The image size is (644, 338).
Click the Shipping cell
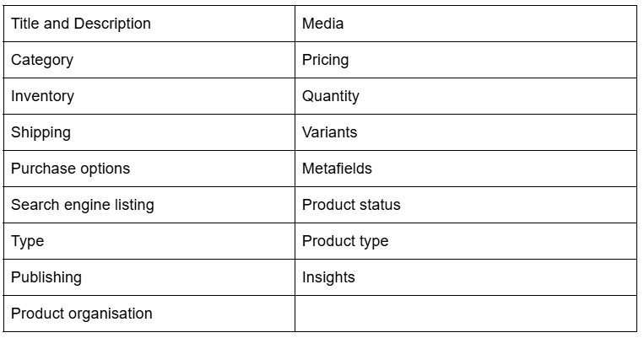coord(149,132)
